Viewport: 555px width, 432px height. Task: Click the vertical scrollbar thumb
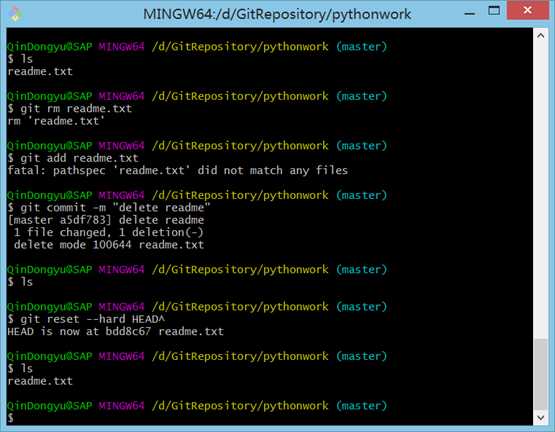[x=540, y=375]
